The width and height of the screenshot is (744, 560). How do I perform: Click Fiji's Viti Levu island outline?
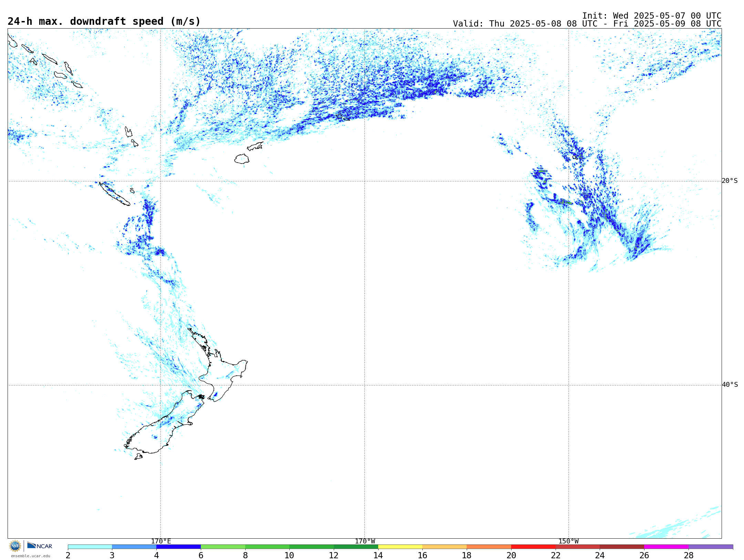coord(242,159)
